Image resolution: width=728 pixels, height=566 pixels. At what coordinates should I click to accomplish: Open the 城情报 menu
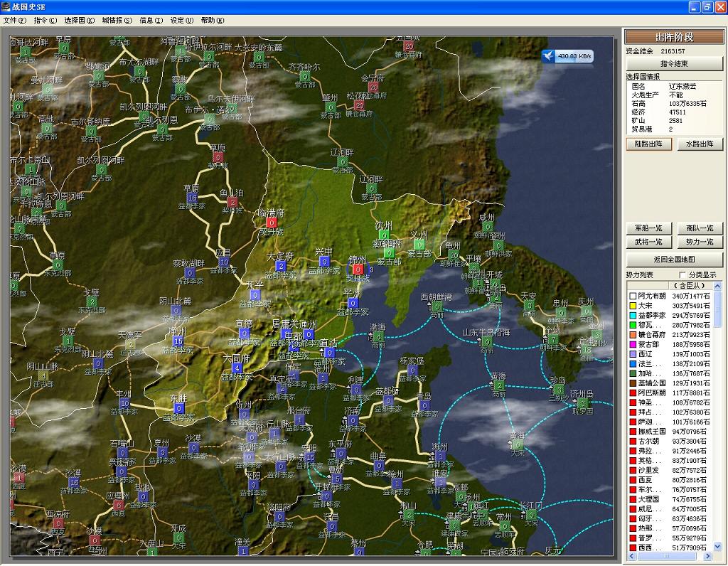[x=117, y=20]
